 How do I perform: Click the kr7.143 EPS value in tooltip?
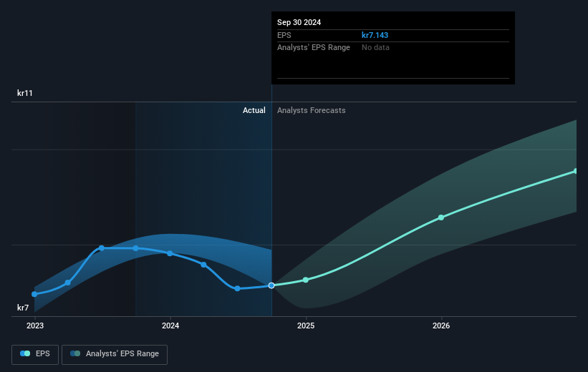pos(375,35)
